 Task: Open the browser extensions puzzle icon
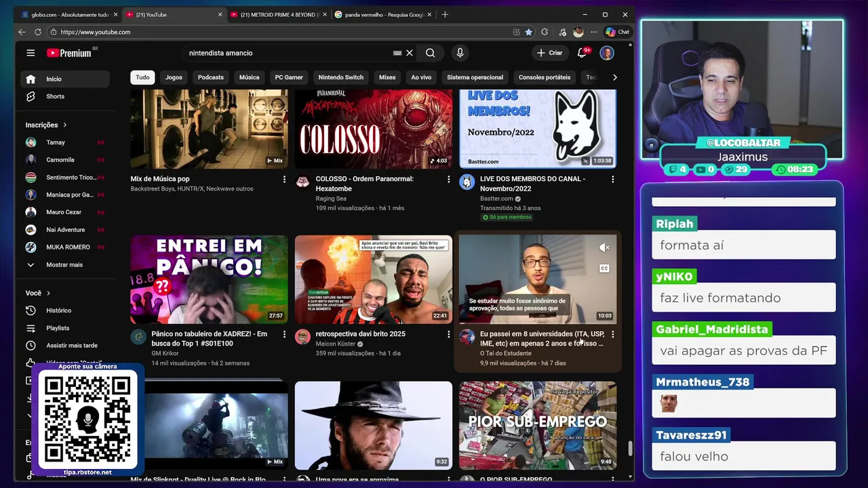[545, 32]
